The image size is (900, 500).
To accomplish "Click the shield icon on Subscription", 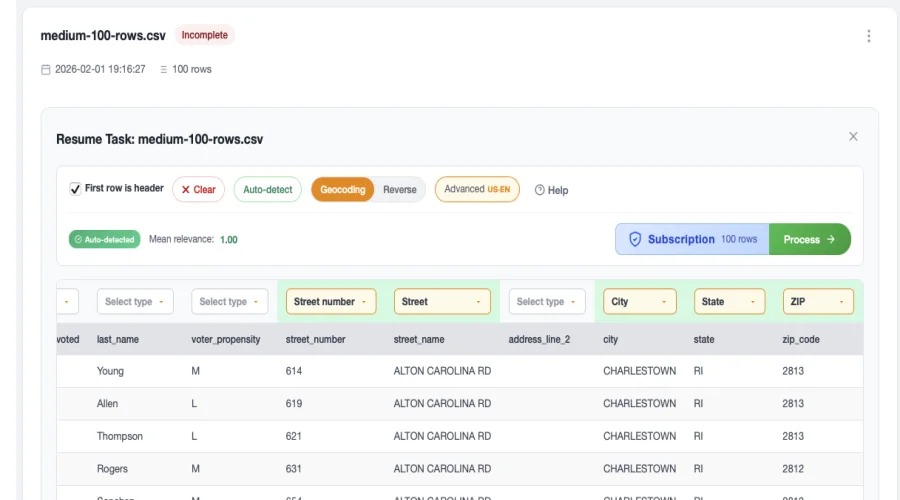I will (x=634, y=240).
